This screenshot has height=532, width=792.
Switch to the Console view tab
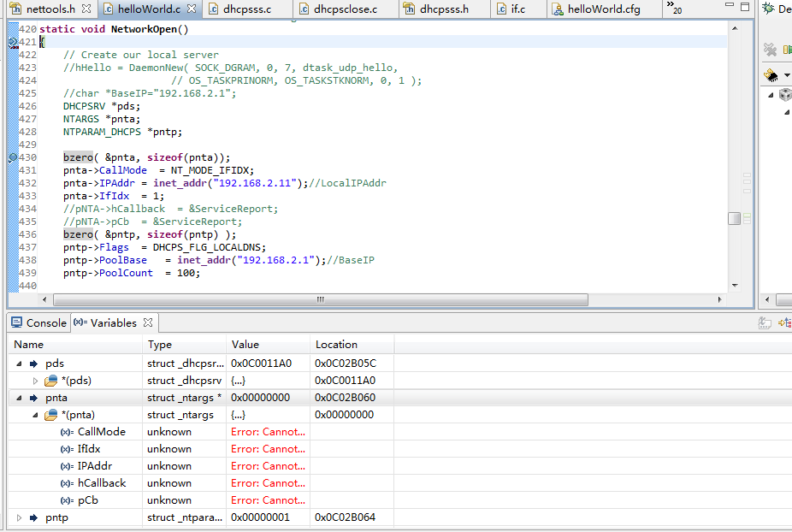coord(38,322)
